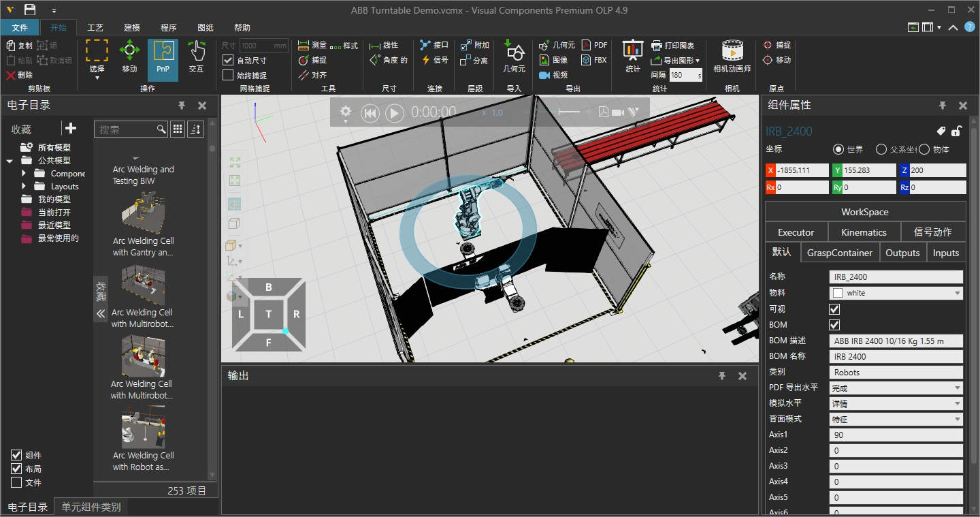980x517 pixels.
Task: Open the Kinematics property tab
Action: pos(864,232)
